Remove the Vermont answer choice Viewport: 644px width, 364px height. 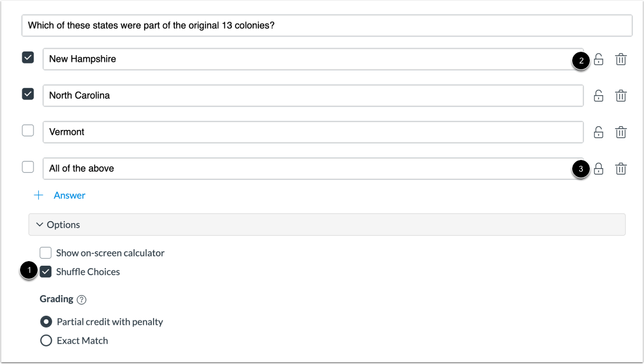620,132
